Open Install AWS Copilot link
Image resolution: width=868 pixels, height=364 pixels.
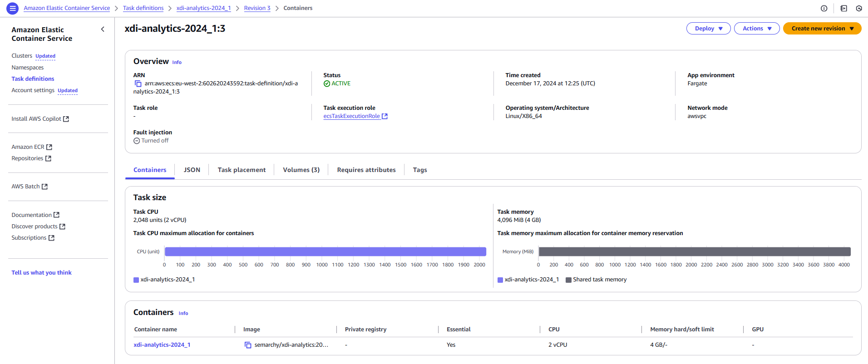pos(40,119)
